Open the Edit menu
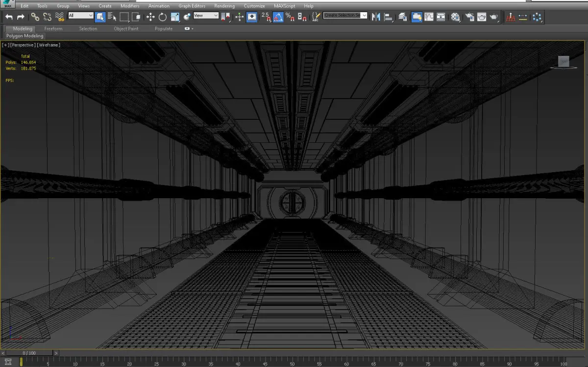This screenshot has height=367, width=588. tap(24, 6)
